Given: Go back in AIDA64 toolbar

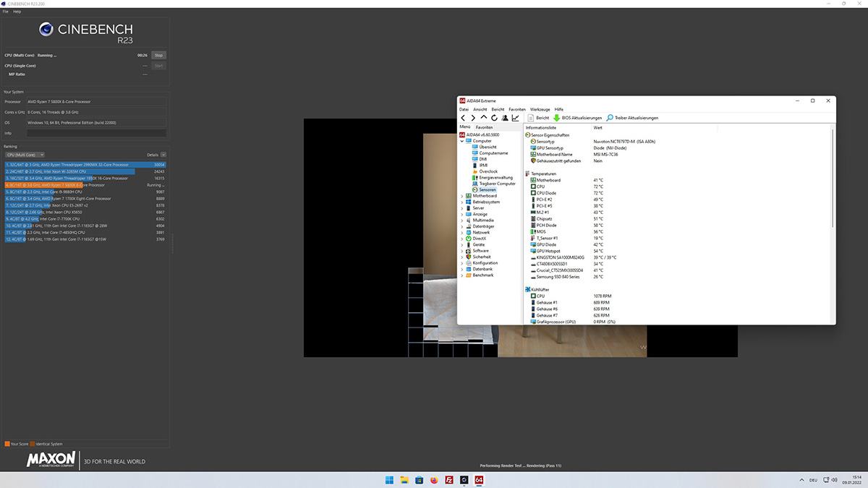Looking at the screenshot, I should pos(463,118).
